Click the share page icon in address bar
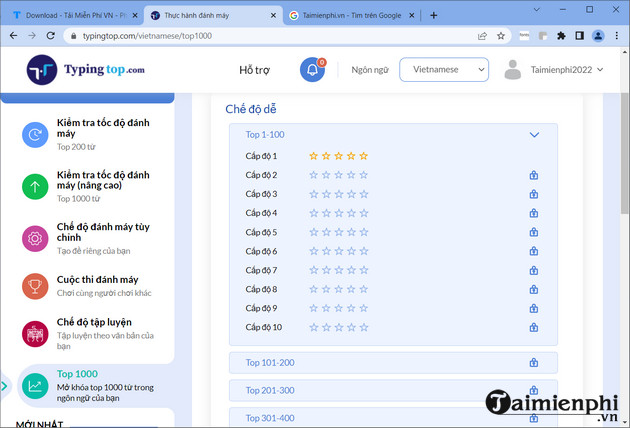 click(482, 36)
